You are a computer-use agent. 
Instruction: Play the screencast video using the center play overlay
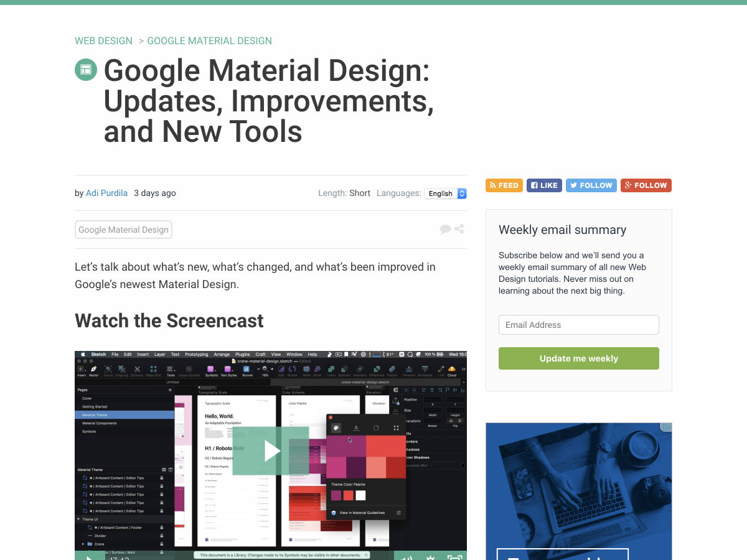click(271, 450)
